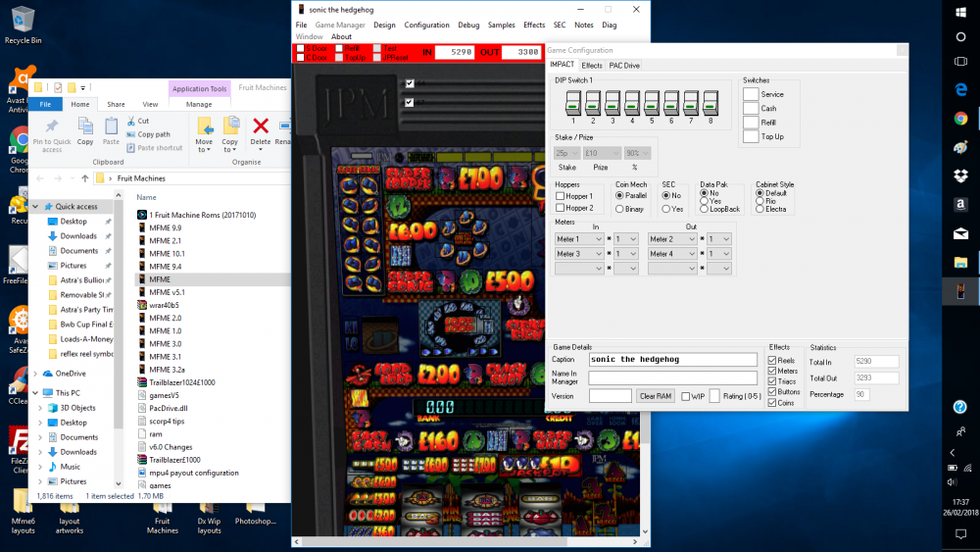This screenshot has width=980, height=552.
Task: Open Mail icon on taskbar
Action: 960,233
